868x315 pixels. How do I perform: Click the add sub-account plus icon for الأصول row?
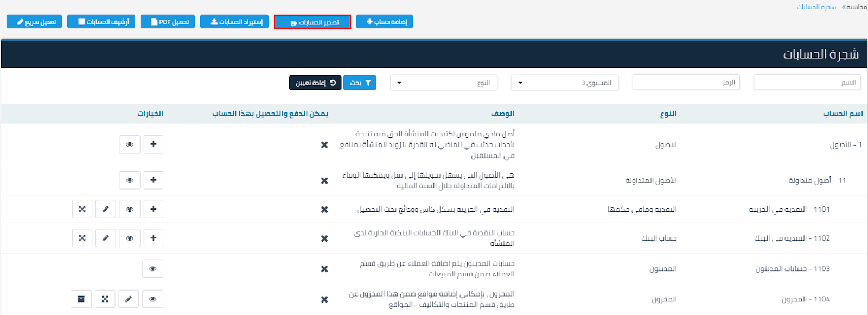coord(154,144)
